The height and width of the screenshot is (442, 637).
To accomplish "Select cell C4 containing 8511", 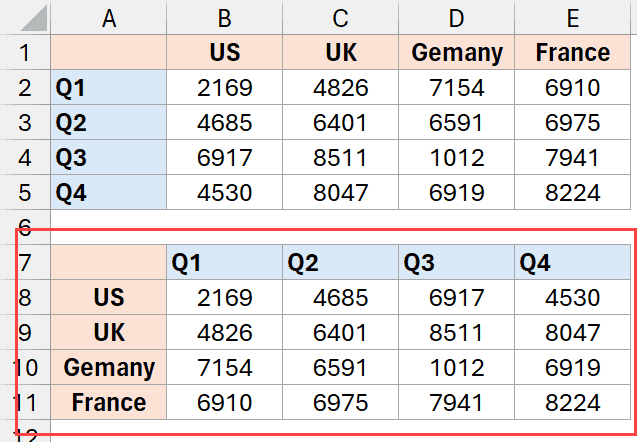I will (341, 158).
